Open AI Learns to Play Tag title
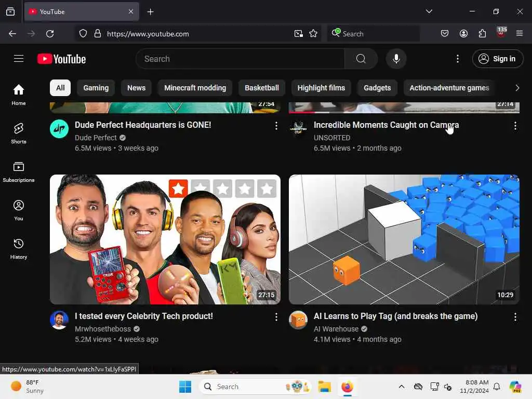532x399 pixels. point(395,316)
